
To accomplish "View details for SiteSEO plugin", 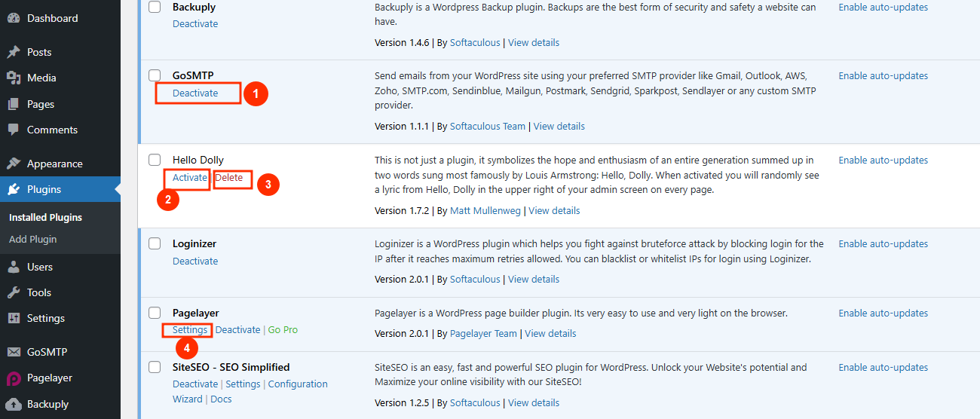I will [x=534, y=403].
